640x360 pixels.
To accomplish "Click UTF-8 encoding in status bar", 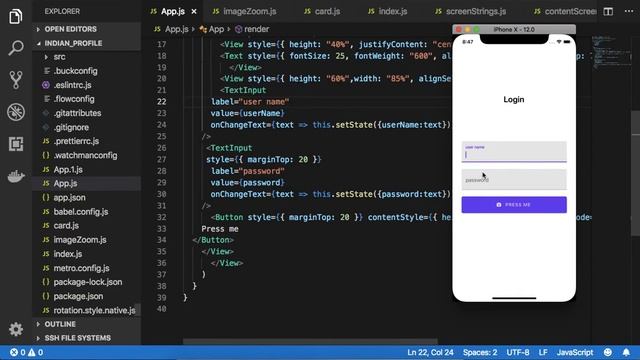I will 518,352.
